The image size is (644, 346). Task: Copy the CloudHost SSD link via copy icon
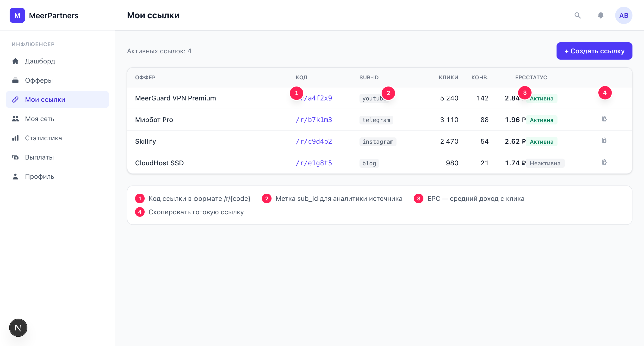(x=605, y=162)
